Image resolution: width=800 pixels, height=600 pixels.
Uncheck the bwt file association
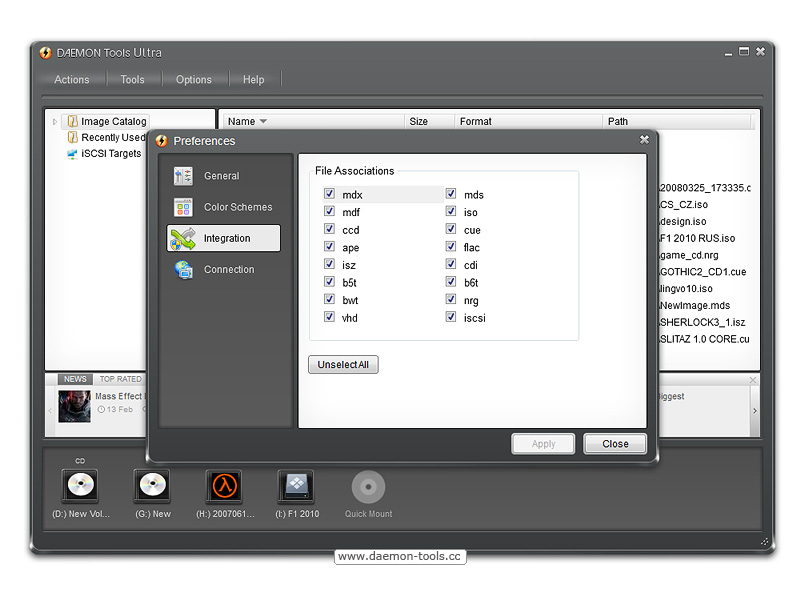coord(330,299)
